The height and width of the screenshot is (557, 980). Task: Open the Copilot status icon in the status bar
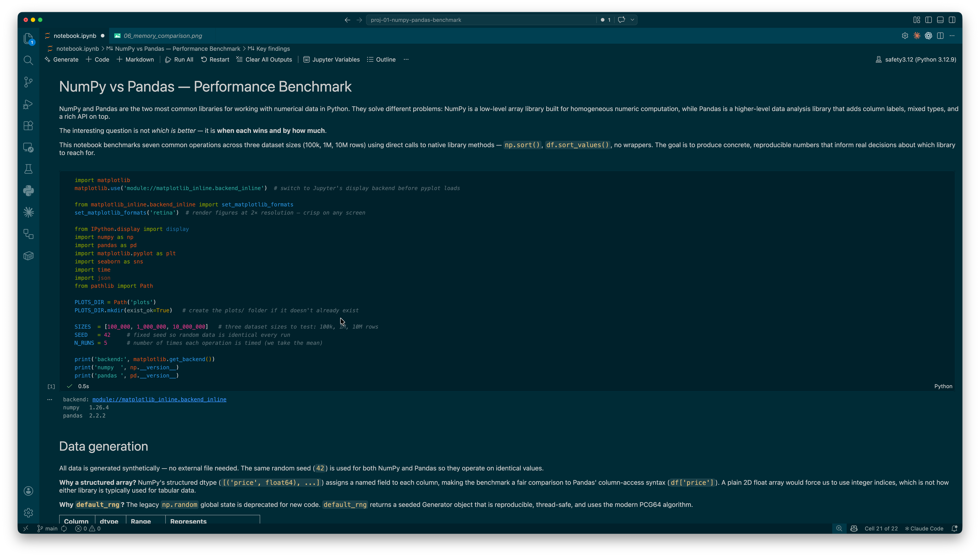[x=854, y=528]
